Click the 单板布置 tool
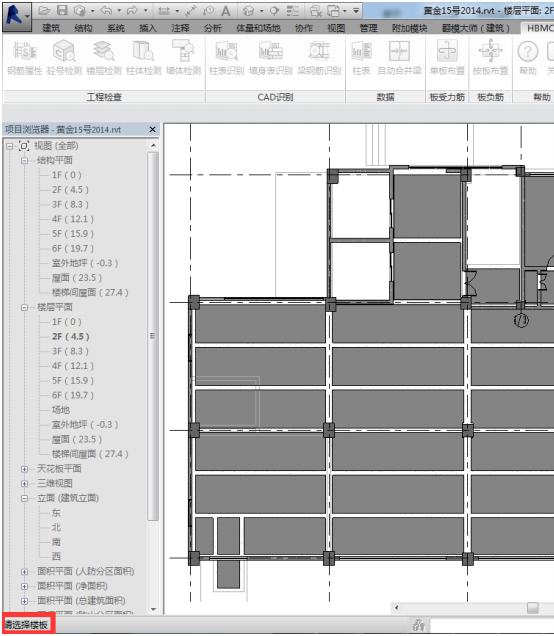This screenshot has width=554, height=636. coord(447,58)
